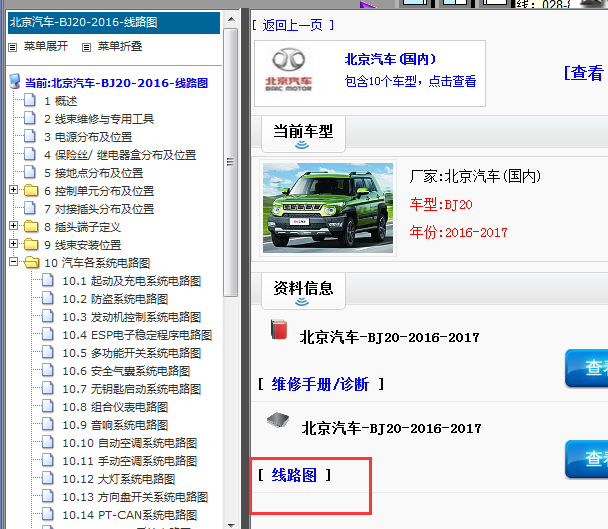Viewport: 608px width, 529px height.
Task: Select the 资料信息 tab
Action: tap(303, 291)
